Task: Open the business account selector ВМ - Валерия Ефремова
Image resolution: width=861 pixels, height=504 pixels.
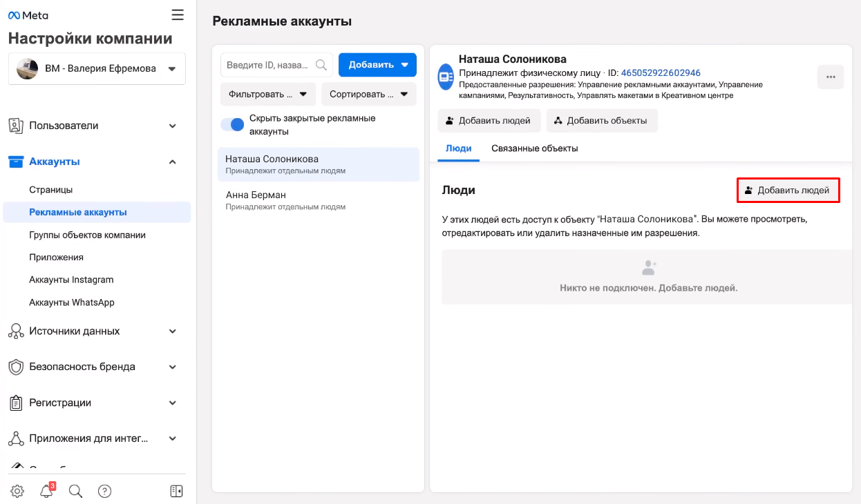Action: coord(97,68)
